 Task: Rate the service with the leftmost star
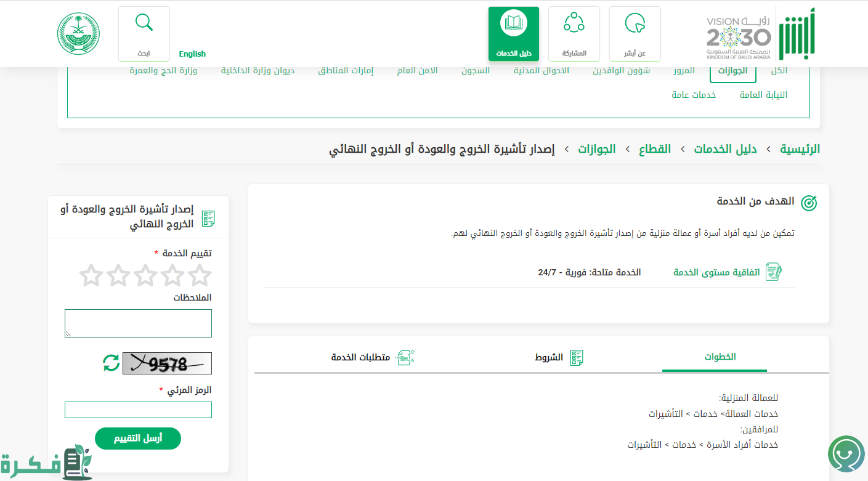(x=91, y=276)
